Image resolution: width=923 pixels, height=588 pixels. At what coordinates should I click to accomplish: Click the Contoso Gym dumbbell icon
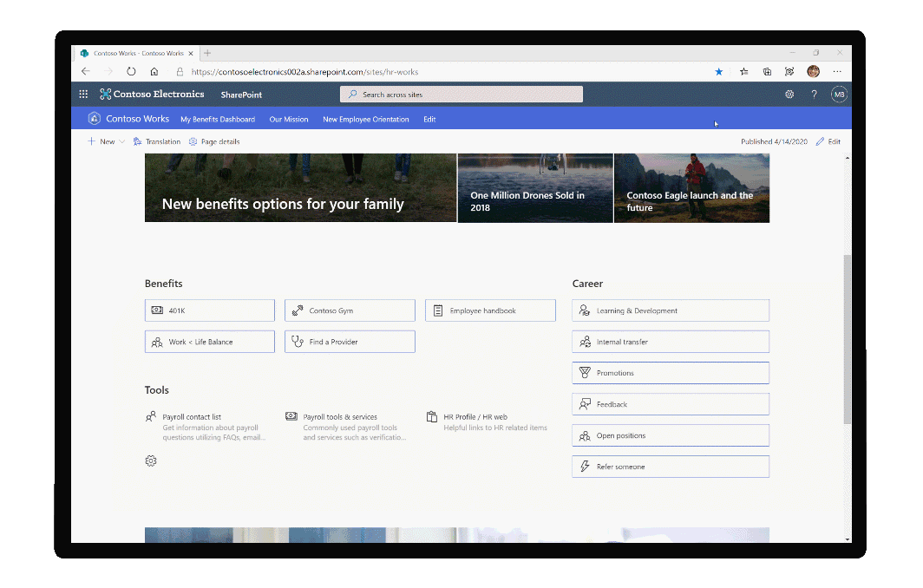click(x=298, y=310)
